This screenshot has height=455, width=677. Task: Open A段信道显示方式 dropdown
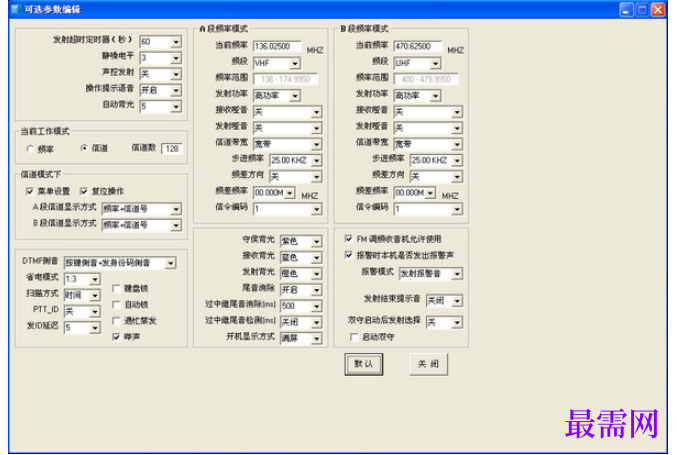coord(142,209)
